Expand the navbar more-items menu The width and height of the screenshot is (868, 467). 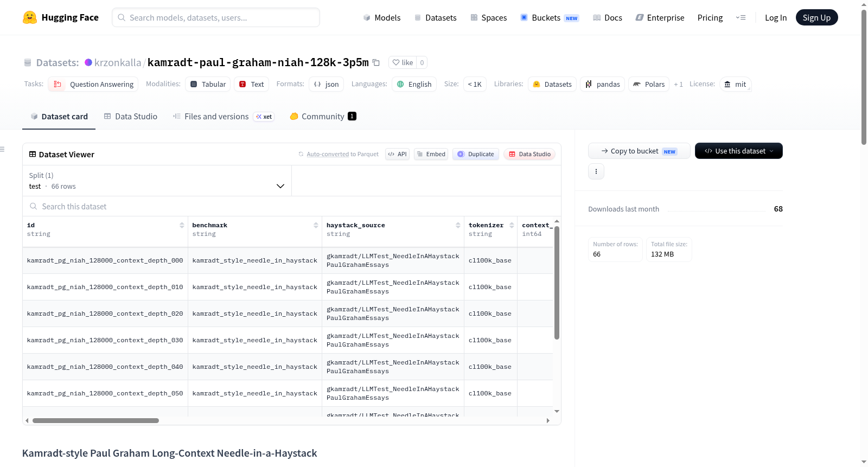click(741, 17)
